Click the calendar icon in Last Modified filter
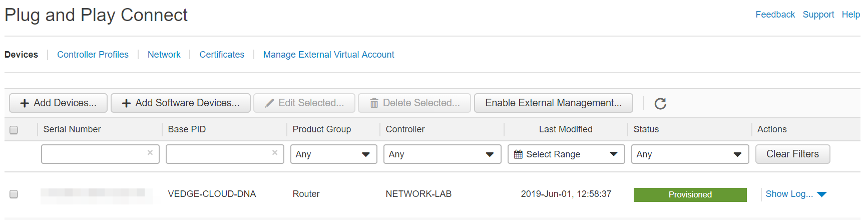 518,154
